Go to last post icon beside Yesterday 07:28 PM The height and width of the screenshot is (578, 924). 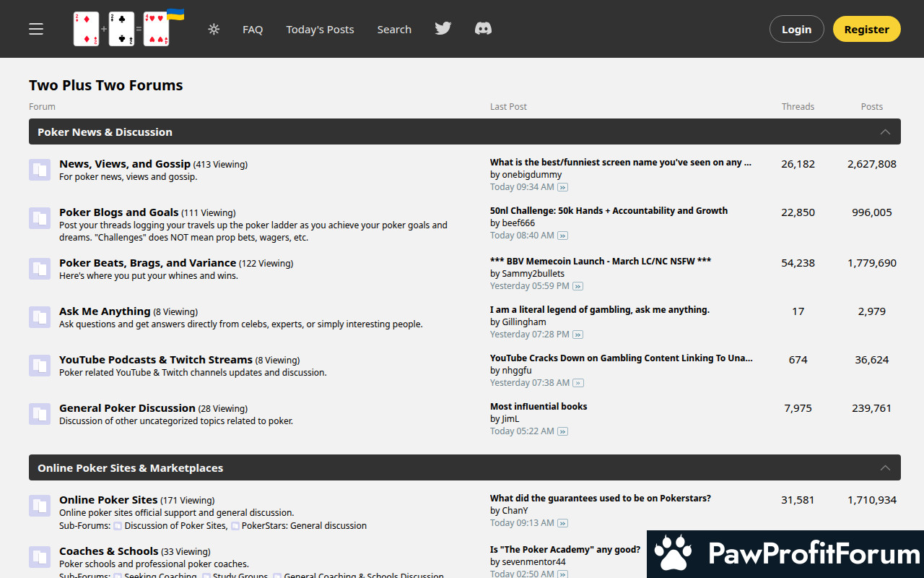click(x=577, y=335)
